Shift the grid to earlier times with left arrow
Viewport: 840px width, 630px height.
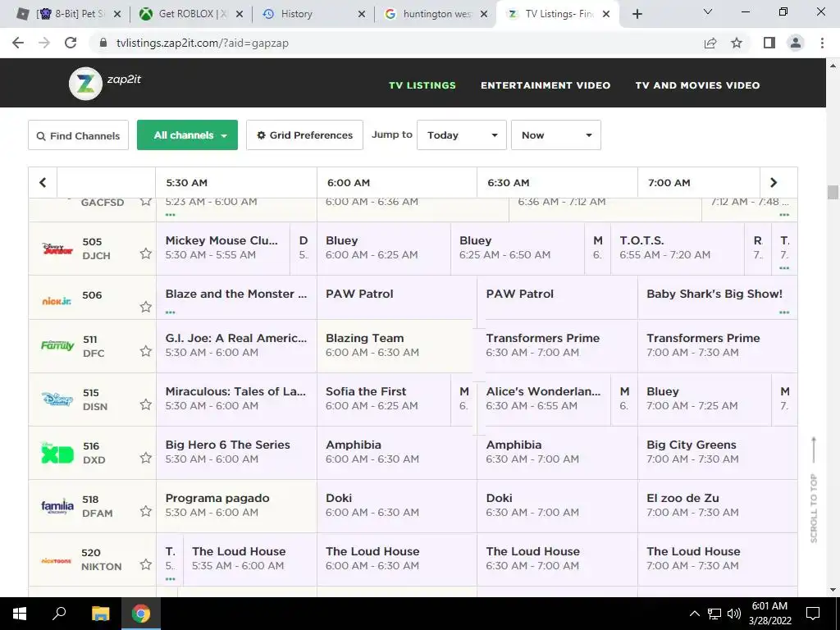coord(43,183)
